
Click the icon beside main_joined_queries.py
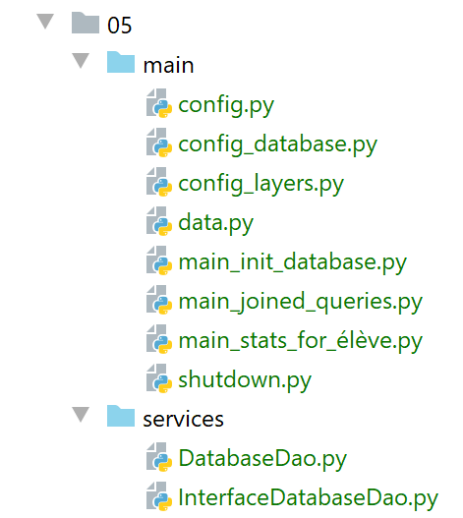tap(159, 300)
